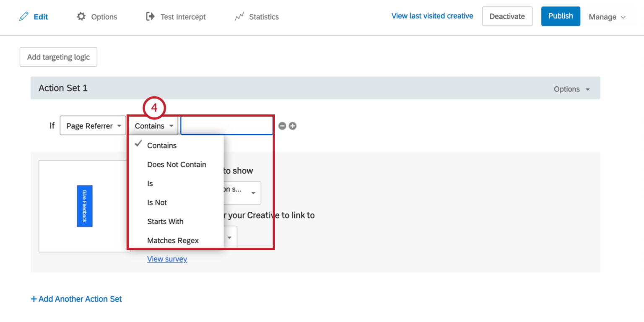This screenshot has width=644, height=322.
Task: Open the Manage dropdown
Action: (607, 17)
